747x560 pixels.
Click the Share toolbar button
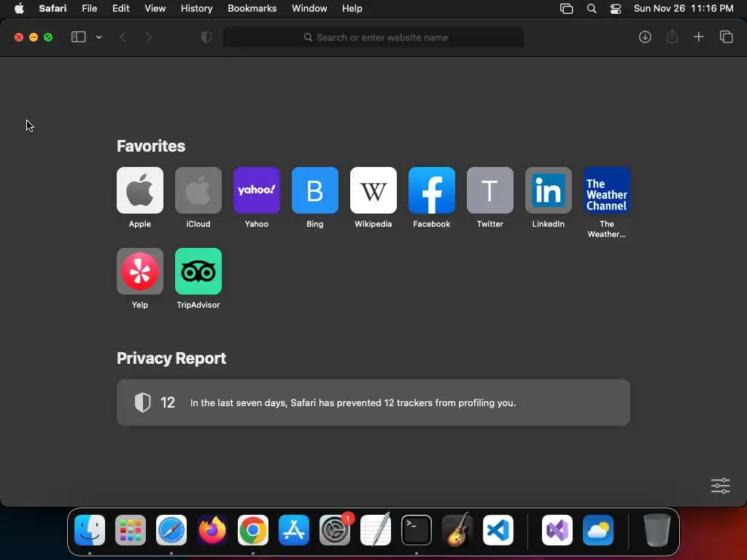click(672, 37)
